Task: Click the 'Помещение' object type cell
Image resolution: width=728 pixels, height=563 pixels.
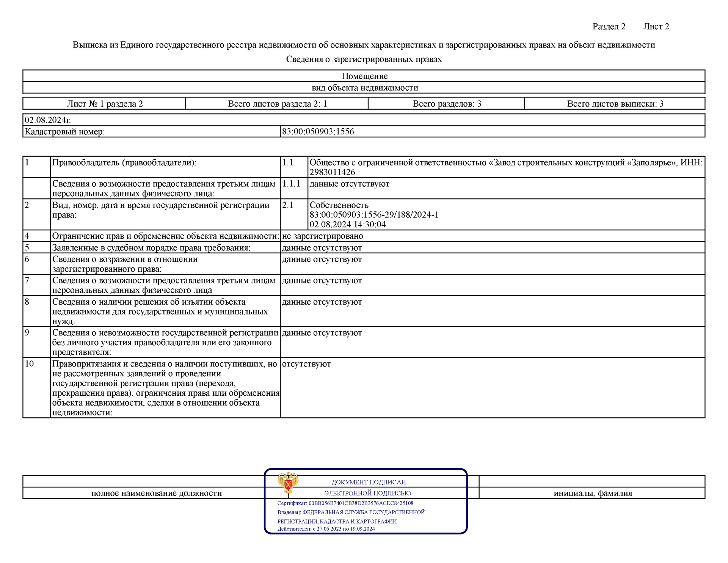Action: tap(364, 76)
